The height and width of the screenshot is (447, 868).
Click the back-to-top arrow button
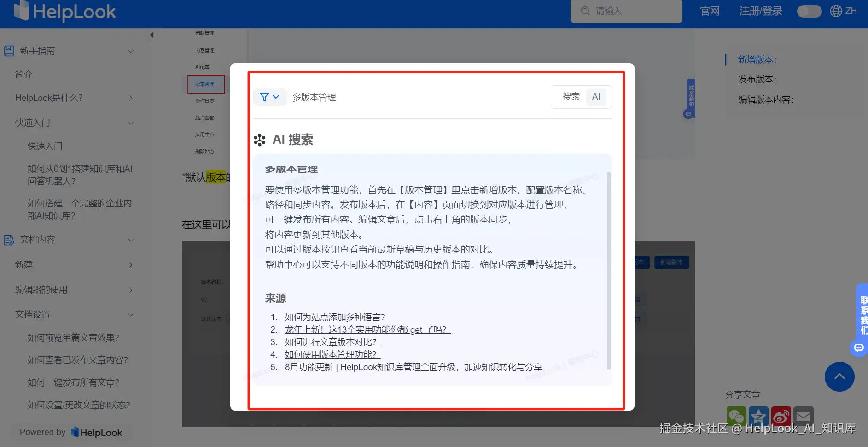pos(839,376)
